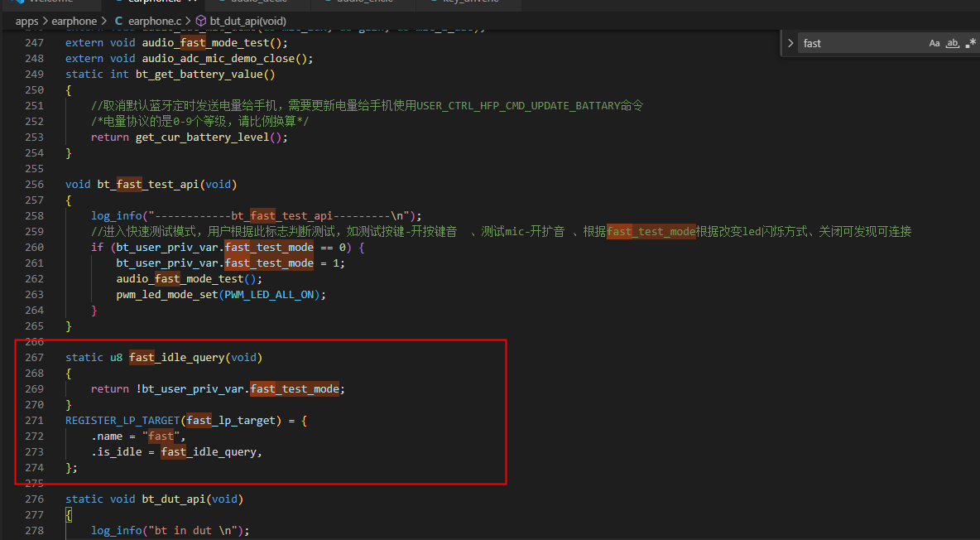Click line number 256 in the gutter
This screenshot has width=980, height=540.
(35, 184)
